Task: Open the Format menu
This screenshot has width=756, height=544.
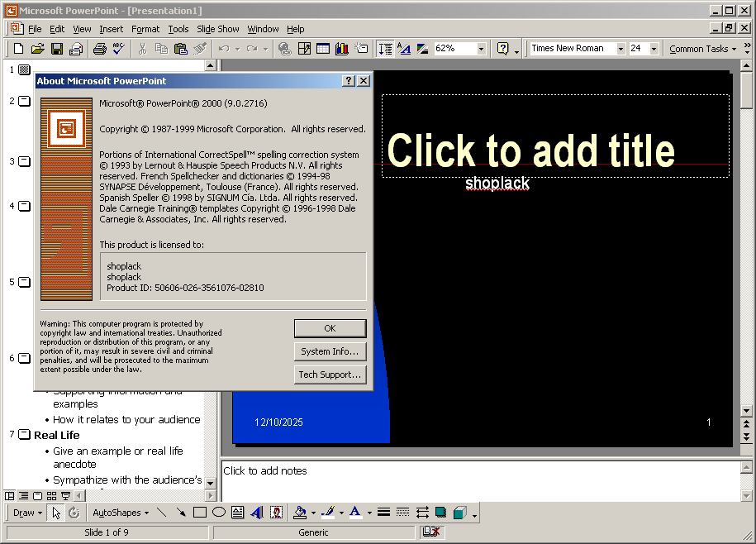Action: tap(145, 29)
